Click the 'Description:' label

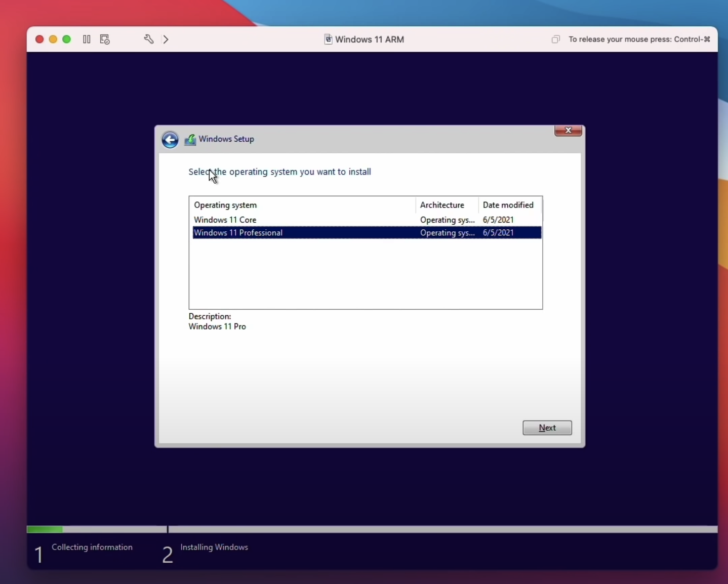[x=210, y=316]
